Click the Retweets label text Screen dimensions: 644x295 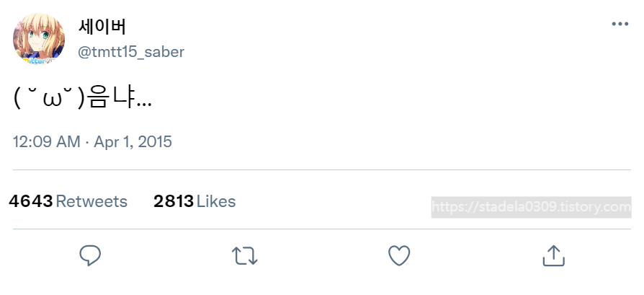tap(91, 201)
